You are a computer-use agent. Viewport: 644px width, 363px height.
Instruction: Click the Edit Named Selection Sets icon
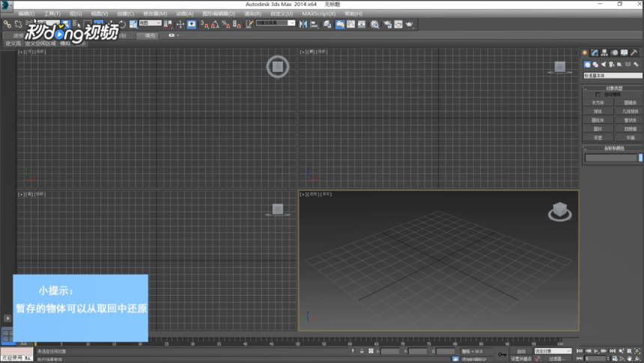tap(249, 24)
